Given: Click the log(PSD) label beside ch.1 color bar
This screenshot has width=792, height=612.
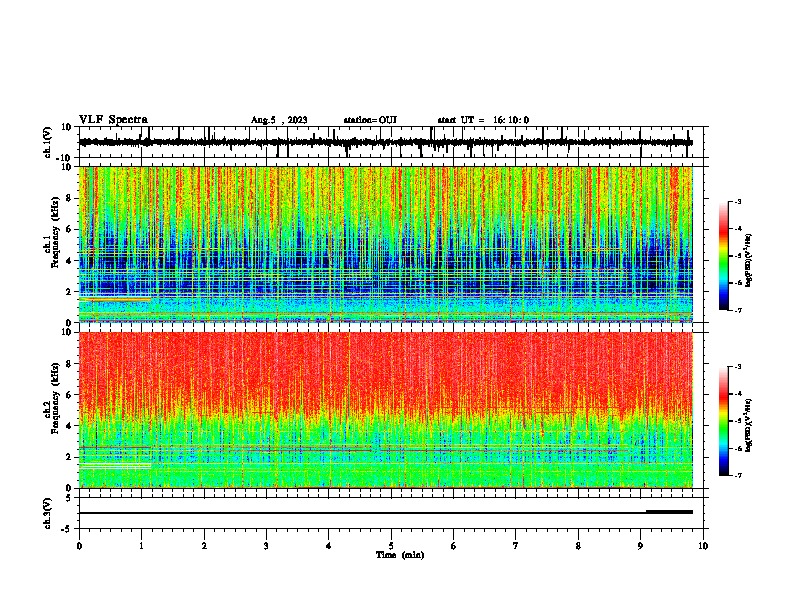Looking at the screenshot, I should (x=749, y=261).
